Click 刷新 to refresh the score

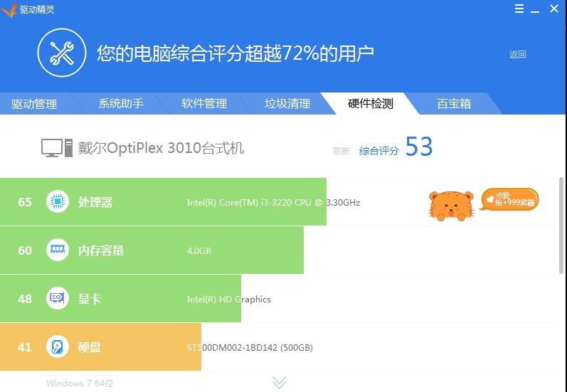[x=341, y=151]
